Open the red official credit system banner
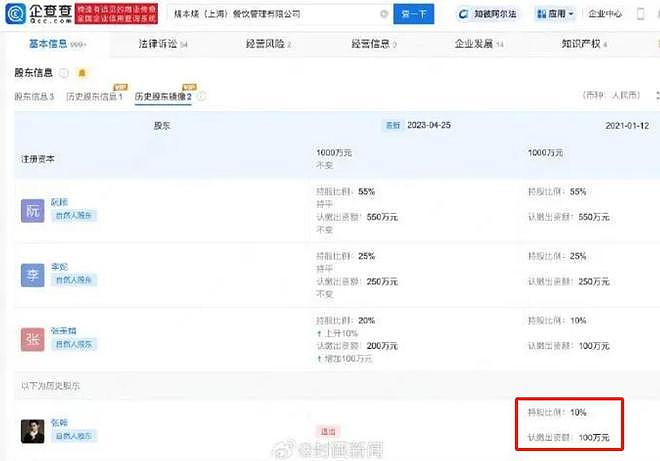The width and height of the screenshot is (660, 461). (116, 13)
